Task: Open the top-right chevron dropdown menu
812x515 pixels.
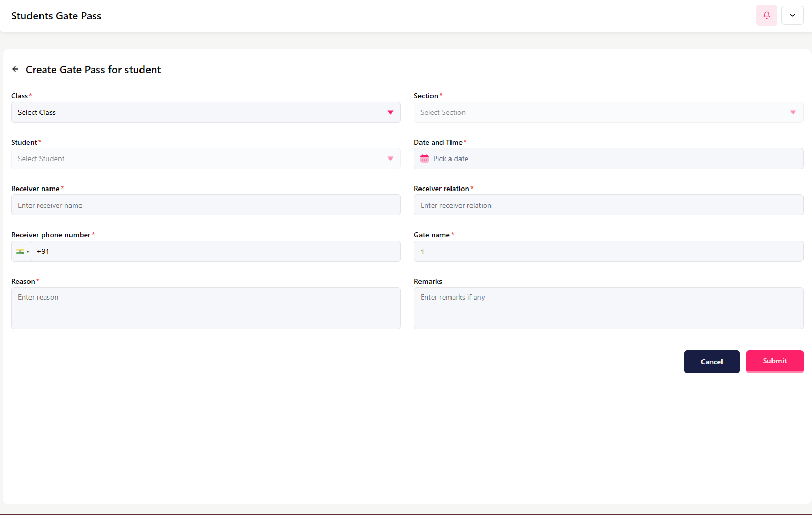Action: pos(792,15)
